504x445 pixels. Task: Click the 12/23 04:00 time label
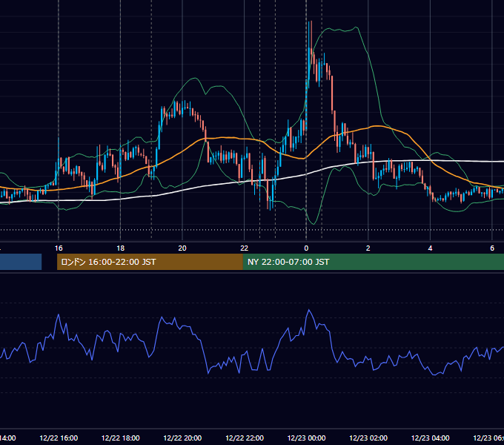tap(431, 438)
